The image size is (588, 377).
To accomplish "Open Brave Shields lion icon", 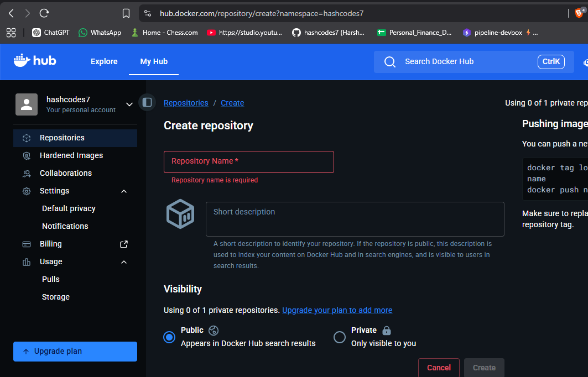I will pyautogui.click(x=579, y=13).
